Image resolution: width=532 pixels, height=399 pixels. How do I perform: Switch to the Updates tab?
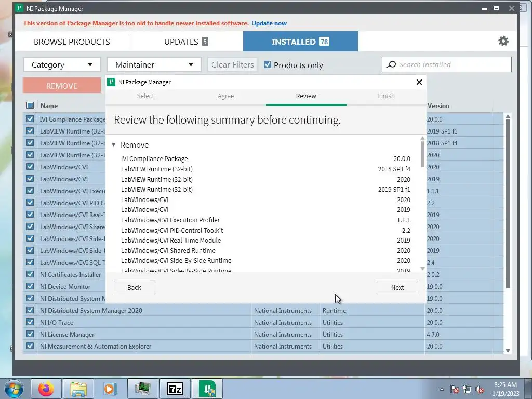186,42
